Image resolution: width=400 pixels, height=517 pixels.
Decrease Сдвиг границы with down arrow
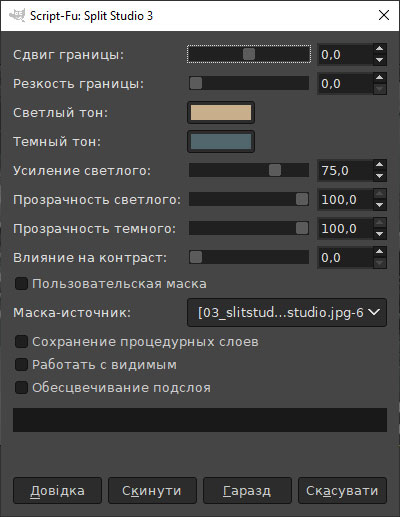(379, 60)
